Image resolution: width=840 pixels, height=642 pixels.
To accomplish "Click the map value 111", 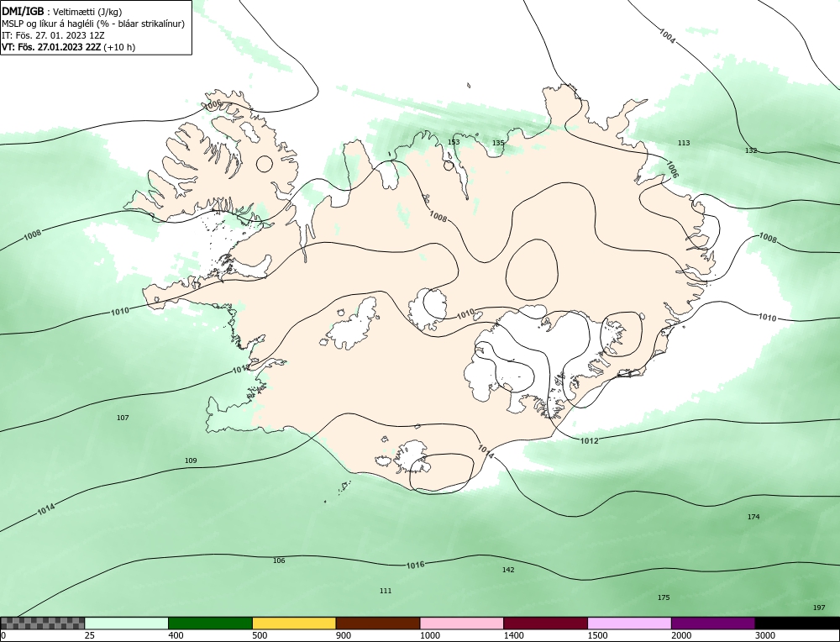I will [386, 591].
